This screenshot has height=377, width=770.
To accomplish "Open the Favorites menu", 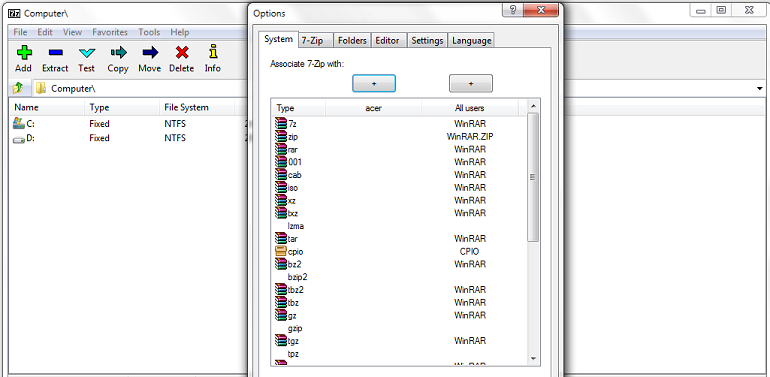I will (x=110, y=32).
